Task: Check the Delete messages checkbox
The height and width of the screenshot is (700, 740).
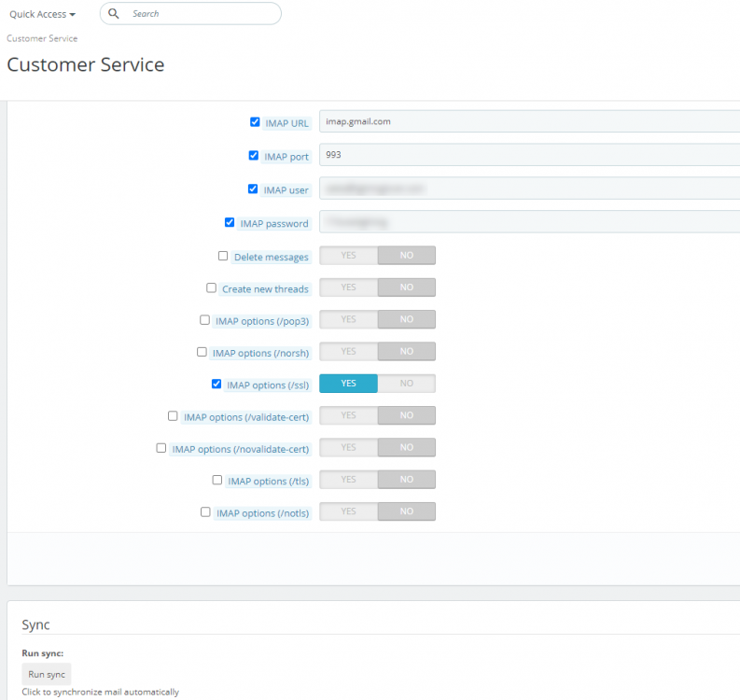Action: [x=223, y=256]
